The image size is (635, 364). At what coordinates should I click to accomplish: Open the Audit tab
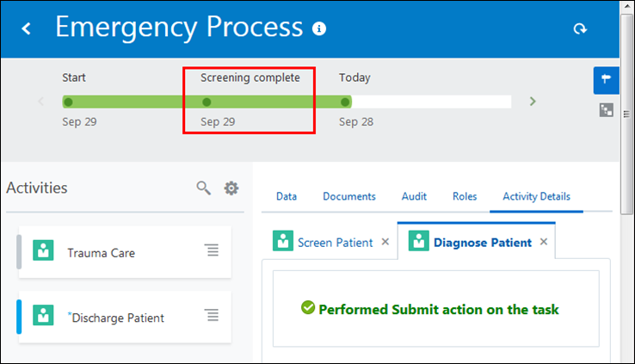pos(414,196)
